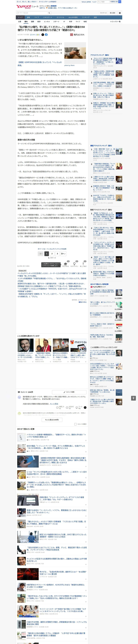Image resolution: width=138 pixels, height=644 pixels.
Task: Share article on Facebook icon
Action: [x=46, y=35]
